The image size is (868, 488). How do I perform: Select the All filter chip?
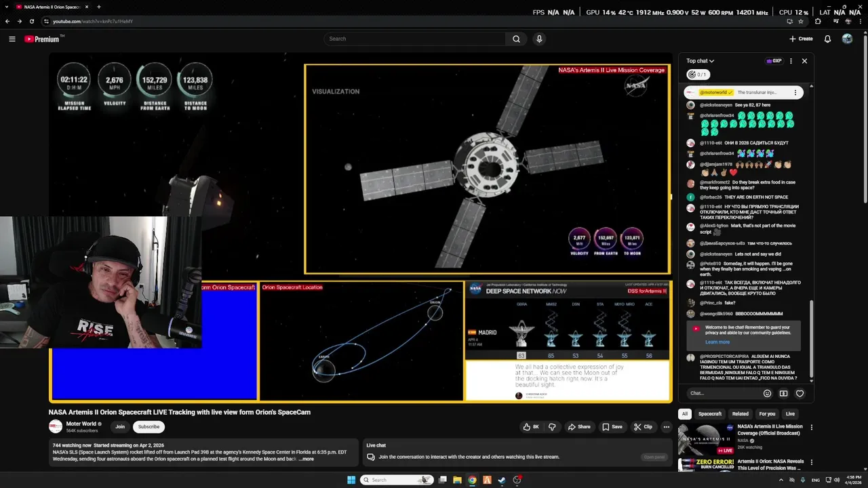[685, 413]
